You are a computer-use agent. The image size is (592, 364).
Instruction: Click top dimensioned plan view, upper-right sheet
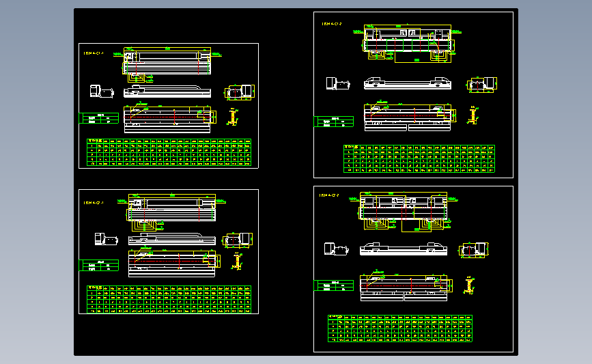pos(408,43)
